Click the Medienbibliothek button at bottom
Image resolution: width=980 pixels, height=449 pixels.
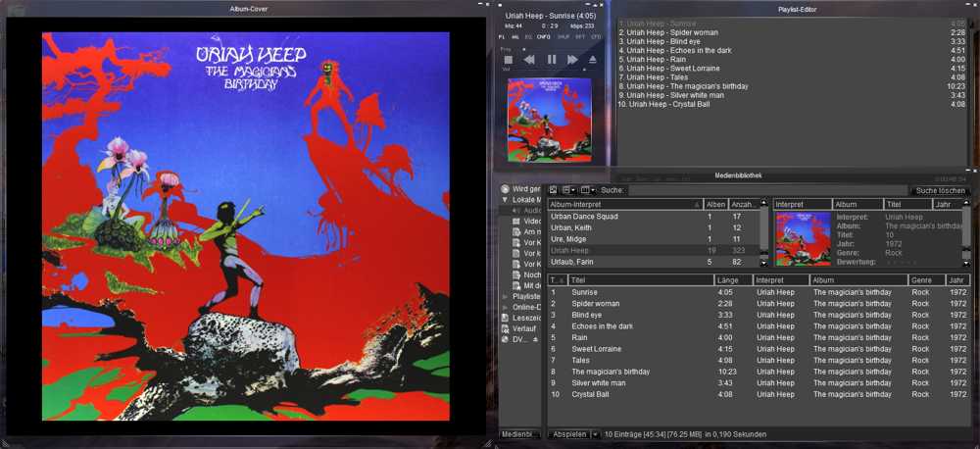(519, 433)
